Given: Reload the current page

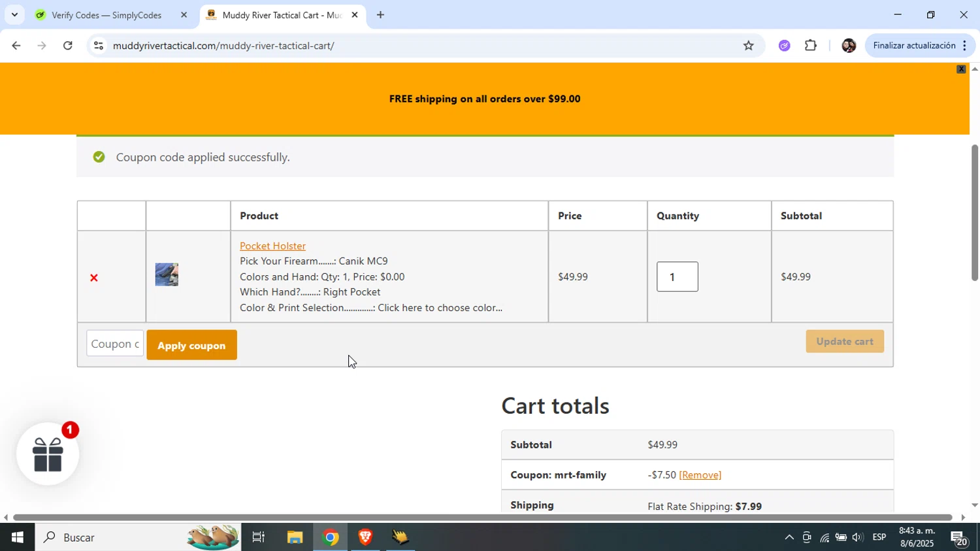Looking at the screenshot, I should coord(68,46).
